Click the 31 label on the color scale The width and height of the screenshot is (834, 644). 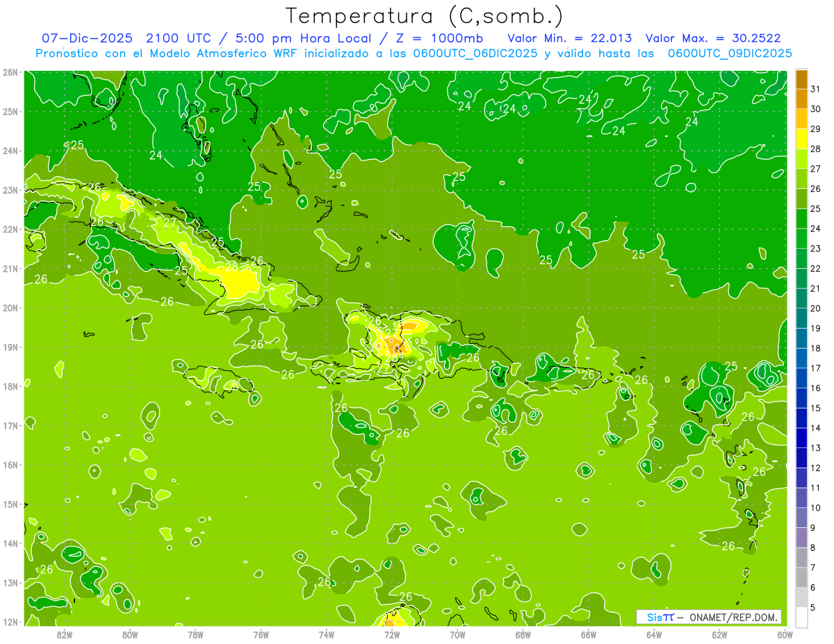pos(815,89)
